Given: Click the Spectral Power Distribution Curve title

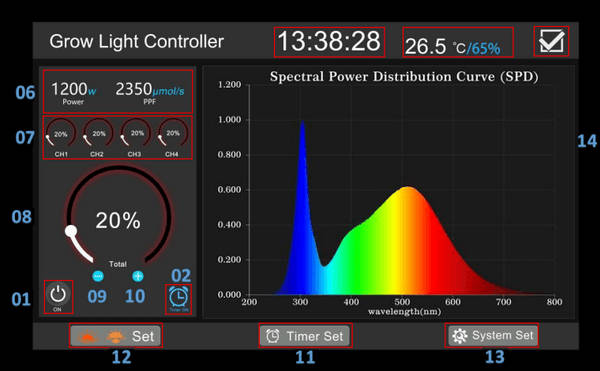Looking at the screenshot, I should (x=404, y=76).
